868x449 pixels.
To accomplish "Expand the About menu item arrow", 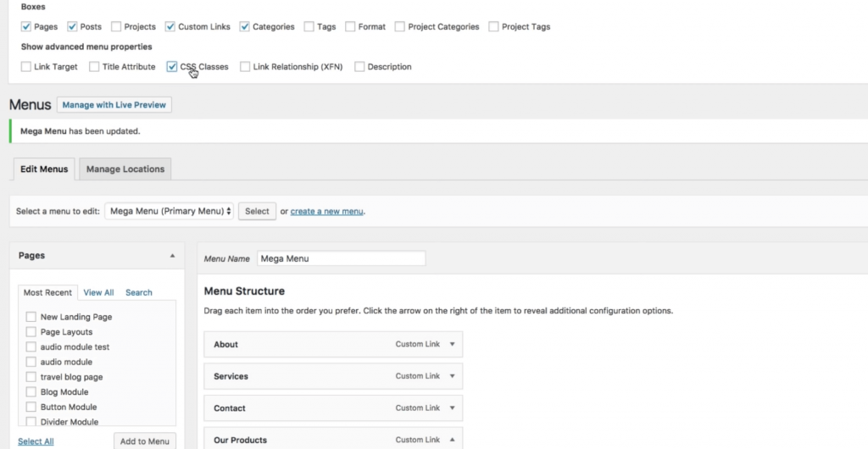I will point(453,344).
